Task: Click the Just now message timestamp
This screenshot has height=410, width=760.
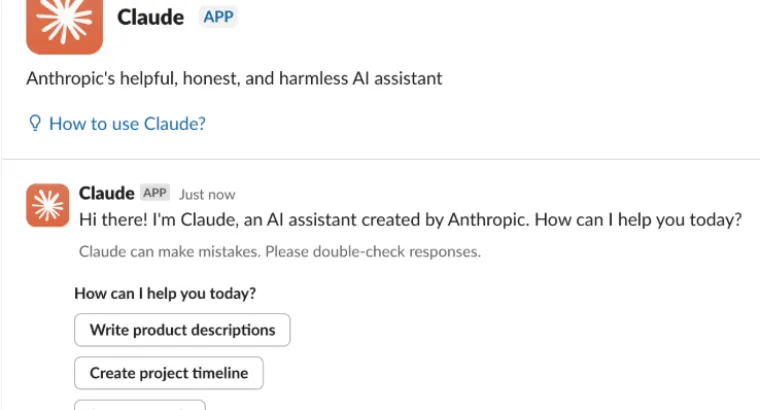Action: tap(207, 194)
